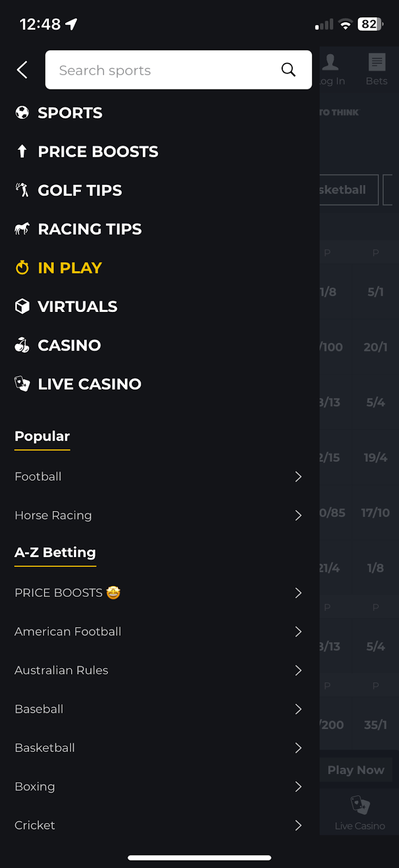Expand the Cricket chevron arrow
This screenshot has height=868, width=399.
coord(298,825)
